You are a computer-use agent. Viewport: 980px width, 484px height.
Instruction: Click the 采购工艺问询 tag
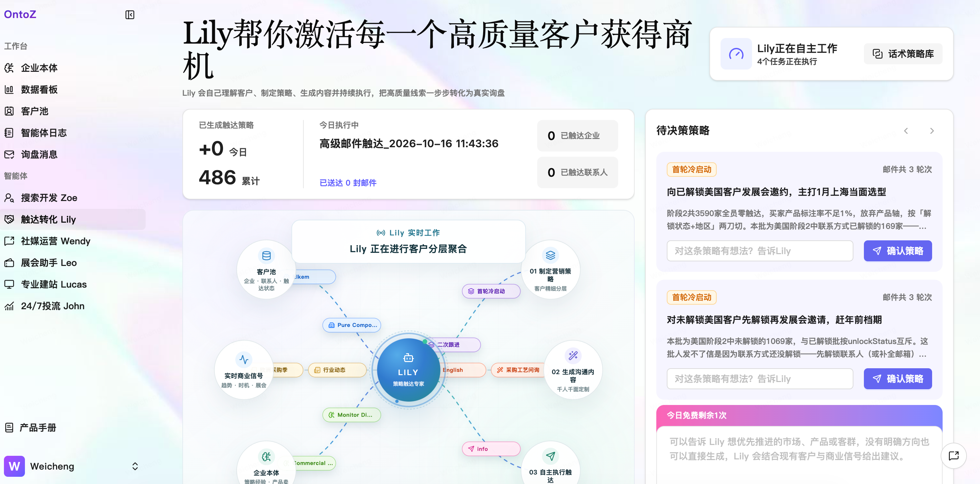pyautogui.click(x=518, y=370)
